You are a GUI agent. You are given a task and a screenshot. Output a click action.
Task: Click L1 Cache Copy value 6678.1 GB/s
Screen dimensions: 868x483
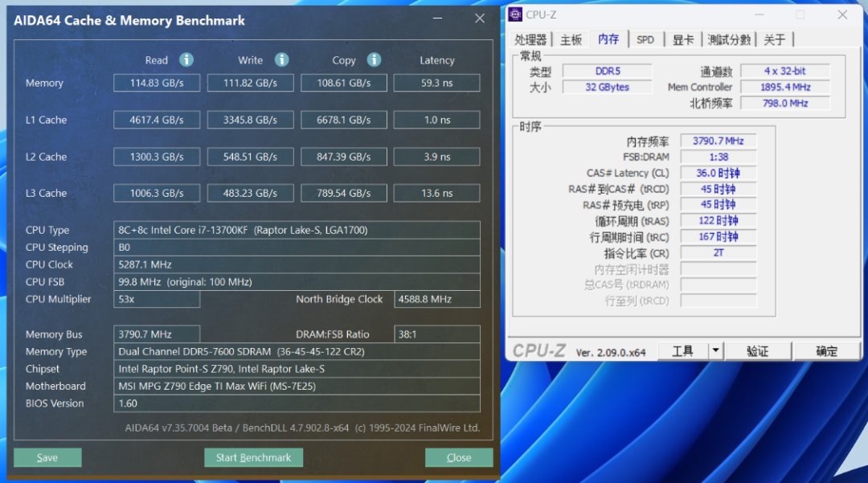point(344,120)
